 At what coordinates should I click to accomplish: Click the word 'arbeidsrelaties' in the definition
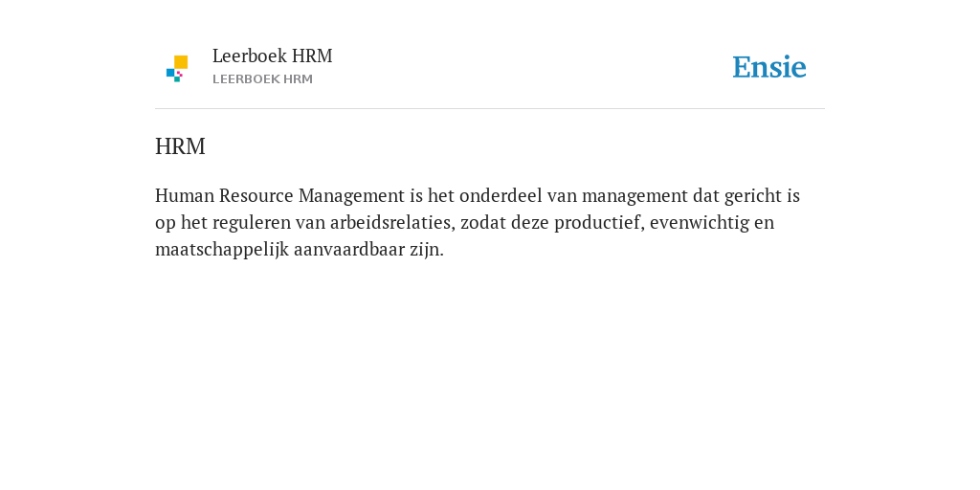tap(392, 223)
